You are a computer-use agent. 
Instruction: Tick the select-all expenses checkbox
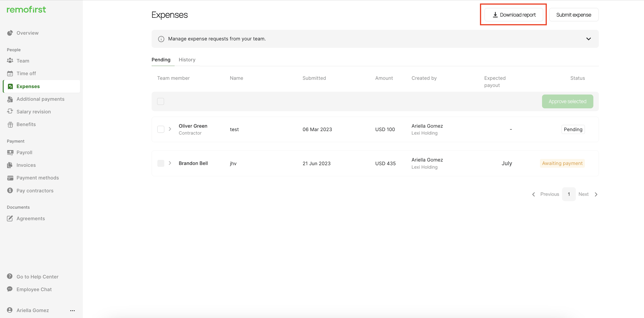pos(160,101)
